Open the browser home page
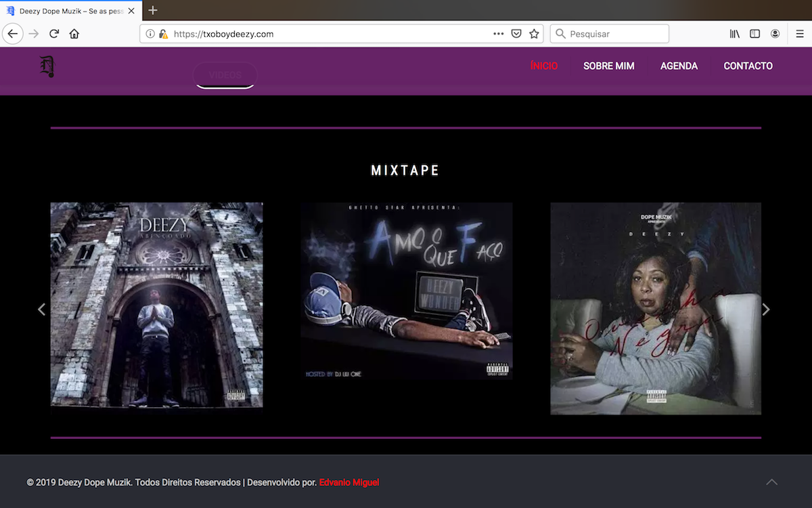The width and height of the screenshot is (812, 508). pos(74,34)
